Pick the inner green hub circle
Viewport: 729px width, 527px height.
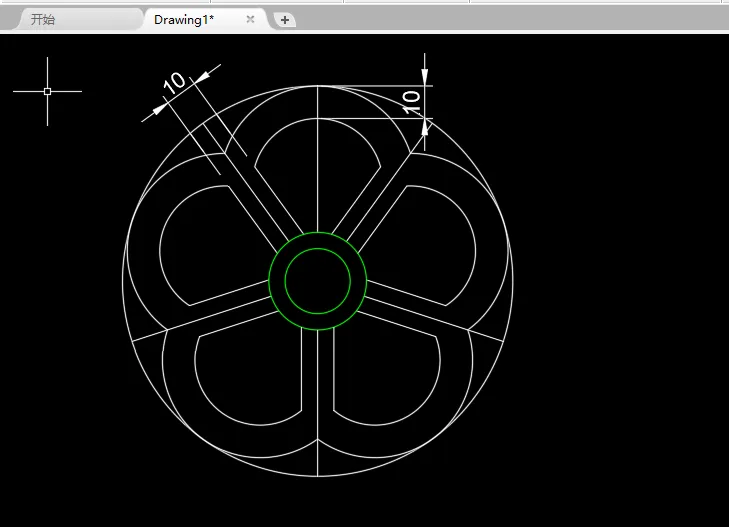point(318,249)
